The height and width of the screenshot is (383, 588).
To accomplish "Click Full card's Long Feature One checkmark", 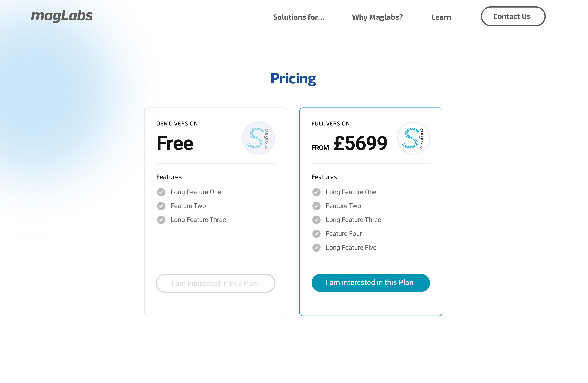I will click(316, 192).
